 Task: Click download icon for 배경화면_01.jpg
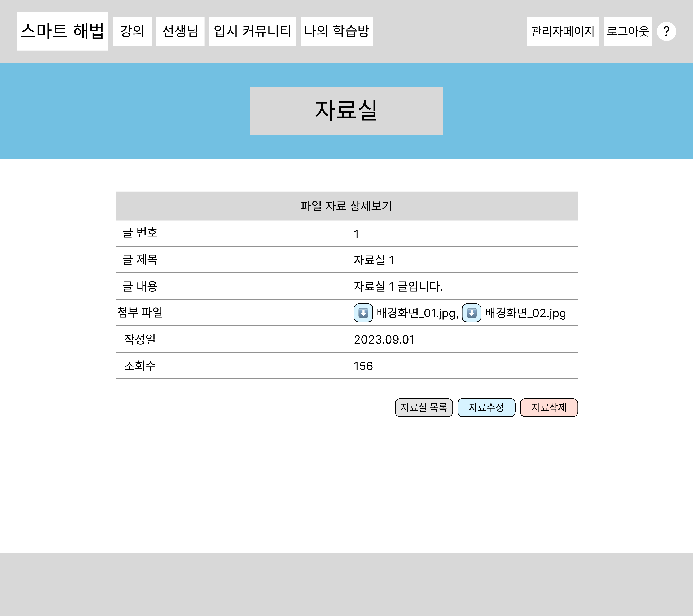(x=363, y=313)
